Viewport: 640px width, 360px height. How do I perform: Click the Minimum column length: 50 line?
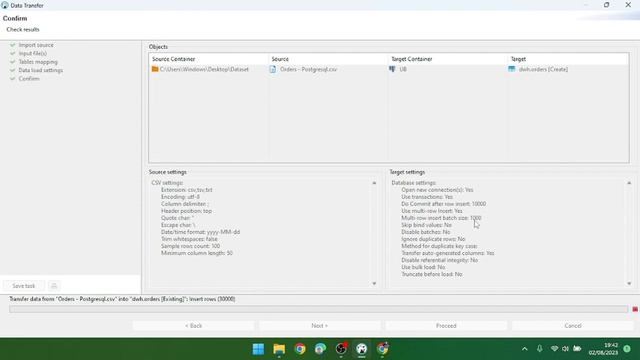(197, 253)
